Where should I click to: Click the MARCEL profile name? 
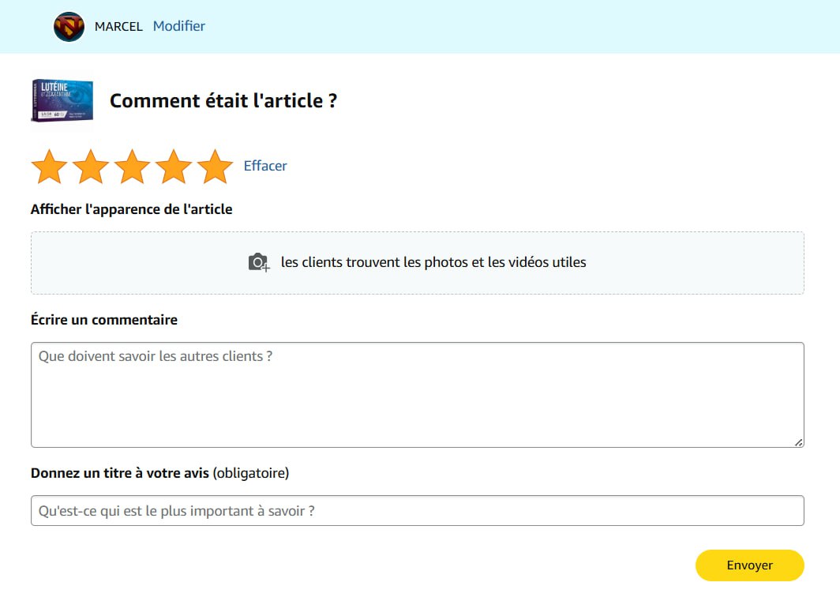click(x=118, y=27)
